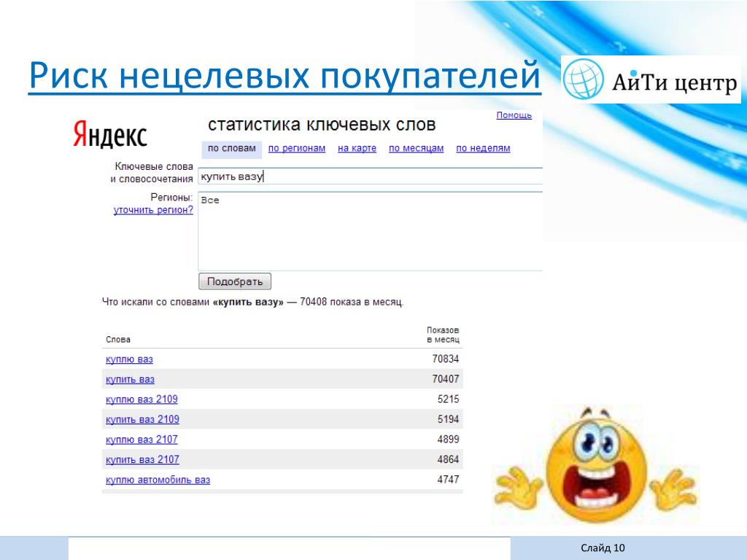Click the 'Регионы:' label
747x560 pixels.
[x=171, y=197]
